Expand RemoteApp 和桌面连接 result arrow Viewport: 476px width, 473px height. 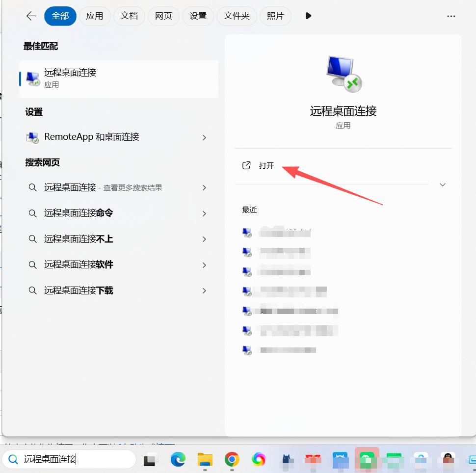click(204, 138)
